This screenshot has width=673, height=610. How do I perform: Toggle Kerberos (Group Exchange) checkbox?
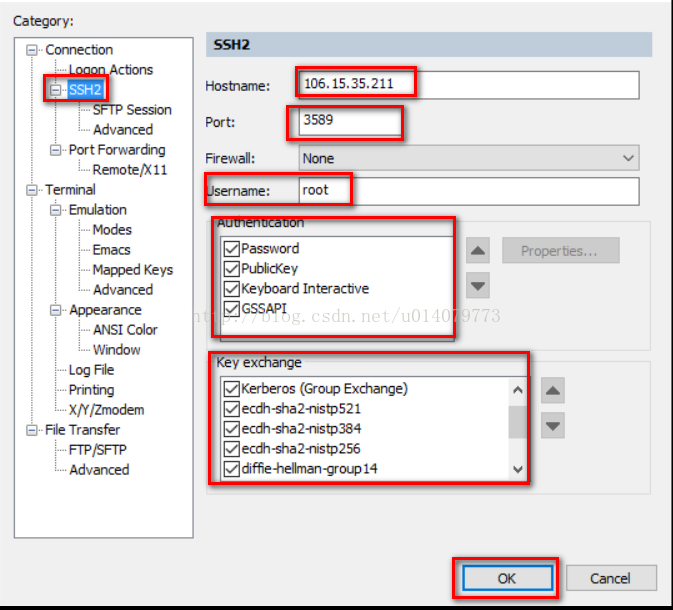[x=232, y=389]
